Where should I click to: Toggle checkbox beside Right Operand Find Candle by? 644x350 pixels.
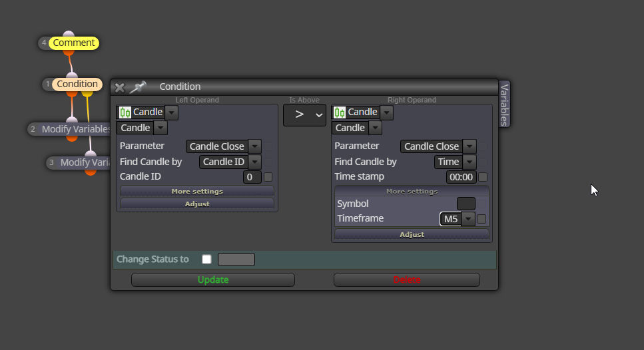483,162
